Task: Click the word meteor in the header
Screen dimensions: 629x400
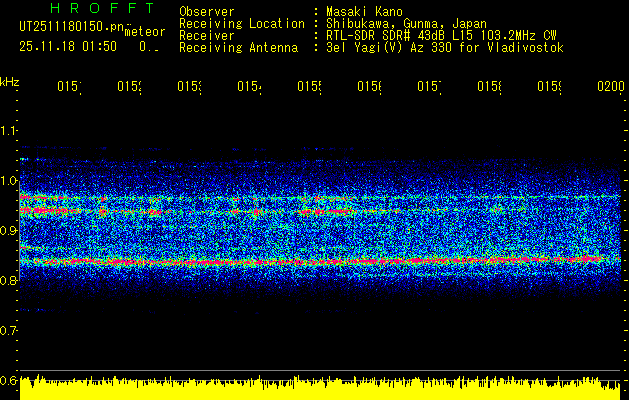Action: (x=145, y=32)
